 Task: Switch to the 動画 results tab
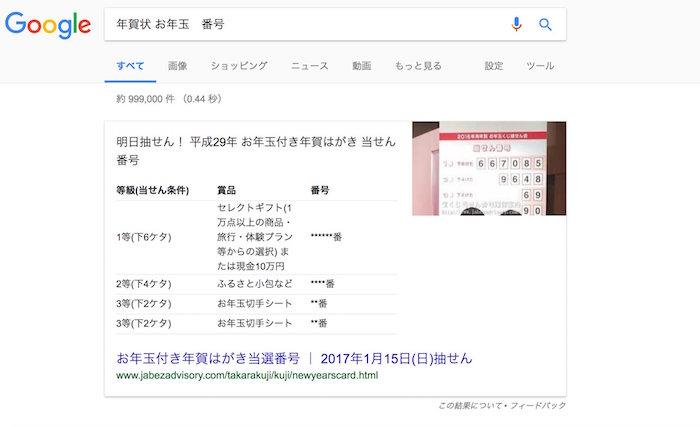click(361, 66)
